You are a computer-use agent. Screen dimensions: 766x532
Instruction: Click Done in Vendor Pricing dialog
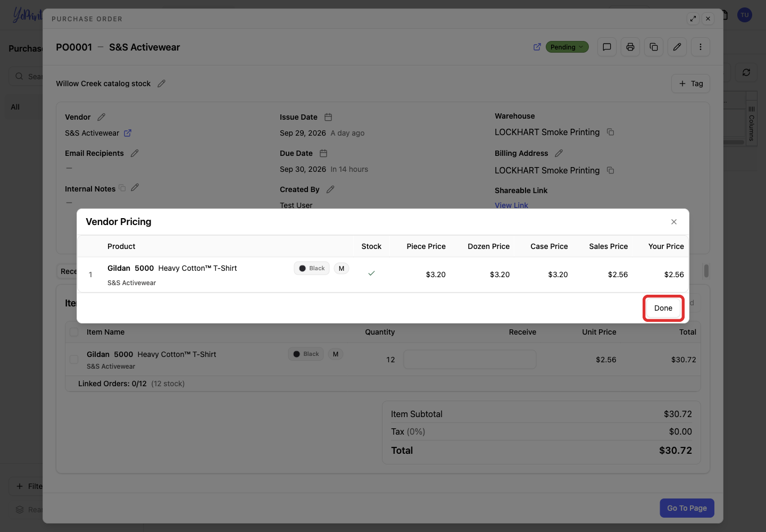coord(663,308)
